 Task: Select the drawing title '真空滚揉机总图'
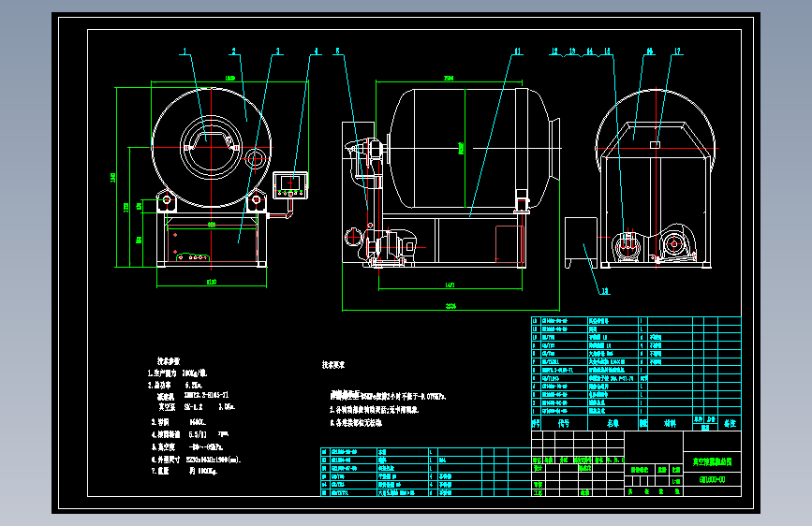712,461
